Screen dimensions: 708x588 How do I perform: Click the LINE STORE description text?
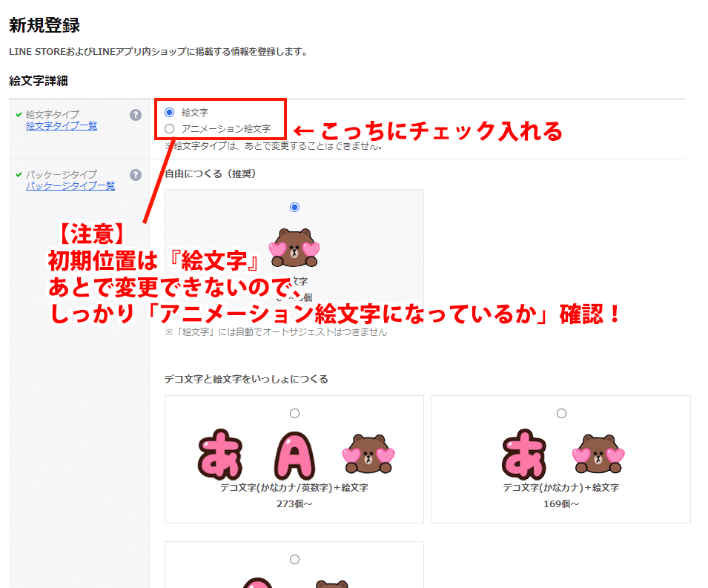click(x=159, y=52)
